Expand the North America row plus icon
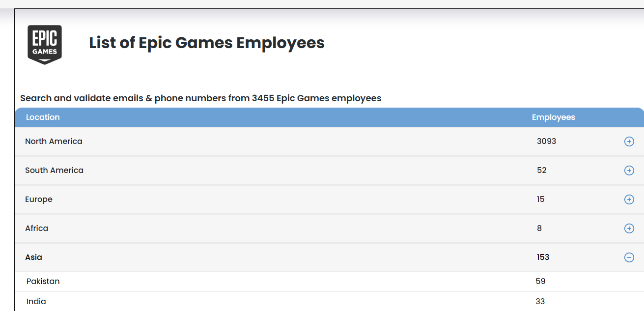This screenshot has width=644, height=311. tap(629, 141)
